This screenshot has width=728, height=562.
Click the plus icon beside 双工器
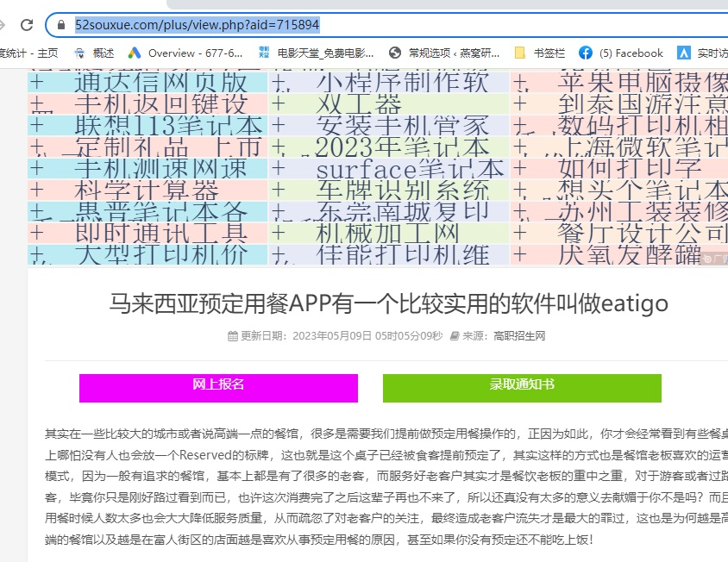278,104
